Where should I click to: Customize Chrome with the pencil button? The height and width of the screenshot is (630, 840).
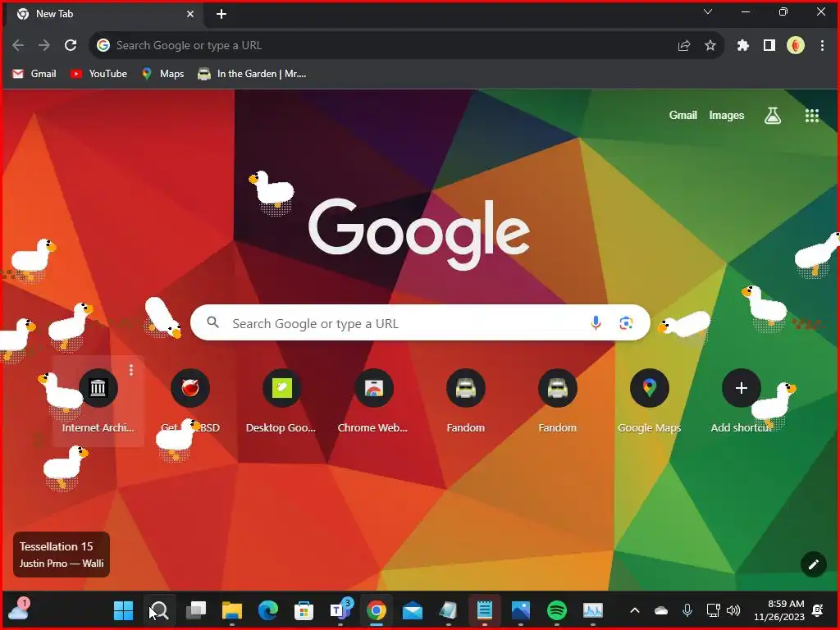[x=813, y=564]
